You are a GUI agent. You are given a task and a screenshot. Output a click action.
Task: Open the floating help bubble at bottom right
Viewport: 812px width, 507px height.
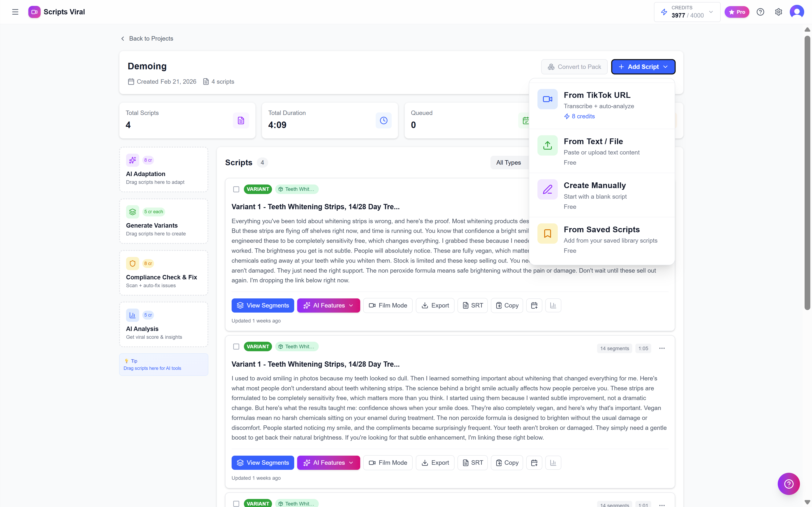[789, 484]
